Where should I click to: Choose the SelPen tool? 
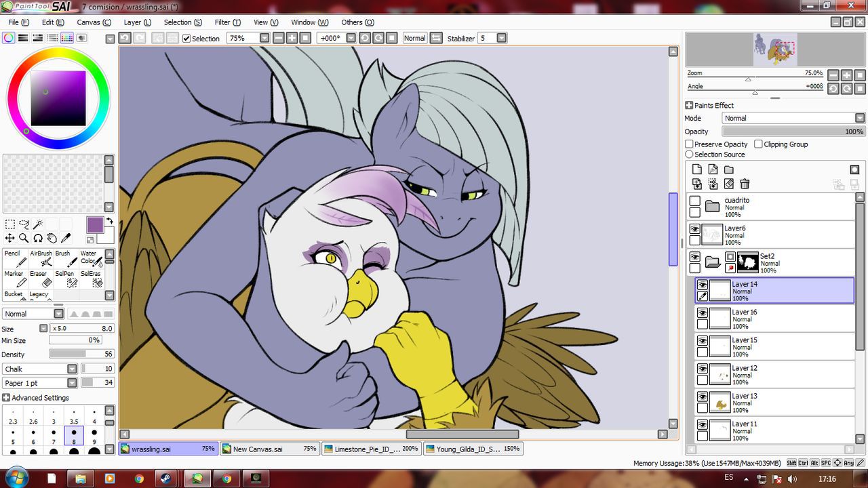point(66,279)
